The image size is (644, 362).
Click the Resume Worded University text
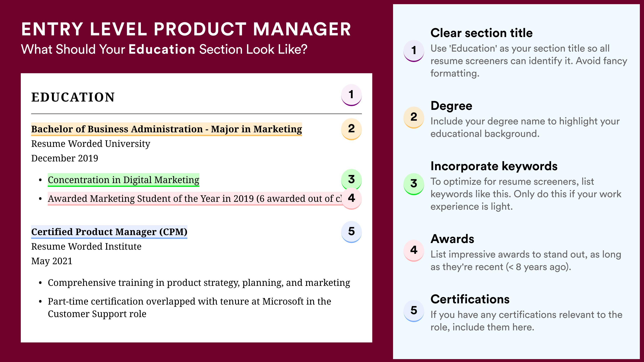pos(91,144)
